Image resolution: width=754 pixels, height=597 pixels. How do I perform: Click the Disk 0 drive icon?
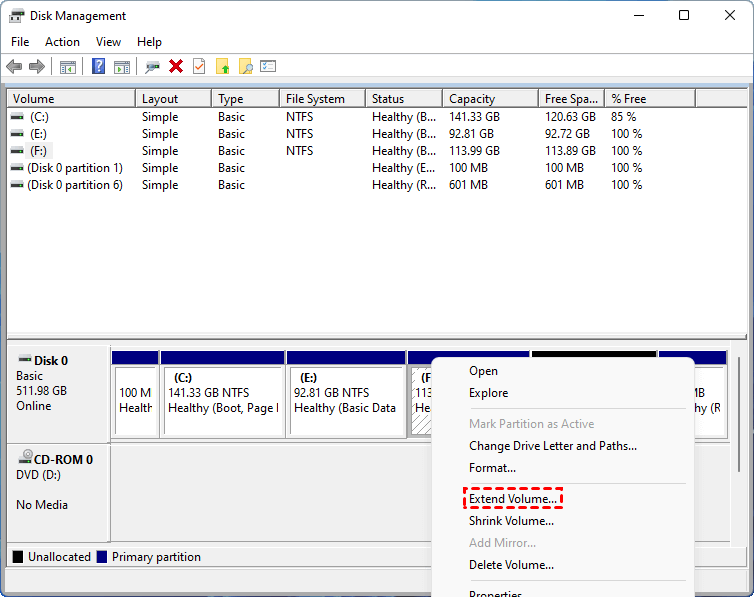coord(25,359)
